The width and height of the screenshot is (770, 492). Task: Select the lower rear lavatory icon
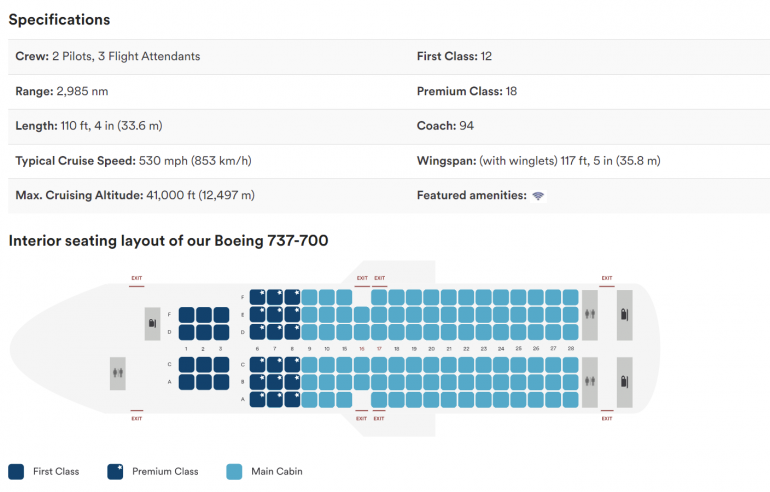tap(589, 381)
